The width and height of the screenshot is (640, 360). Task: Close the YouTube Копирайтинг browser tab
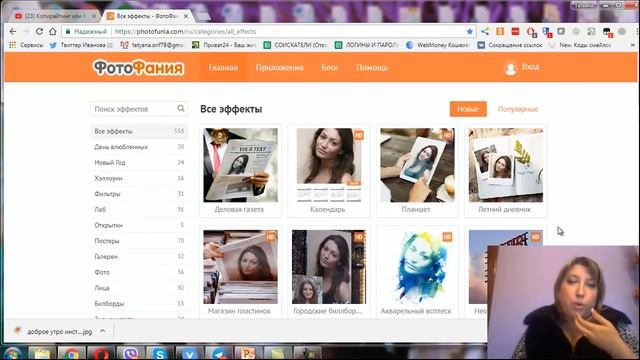tap(94, 16)
